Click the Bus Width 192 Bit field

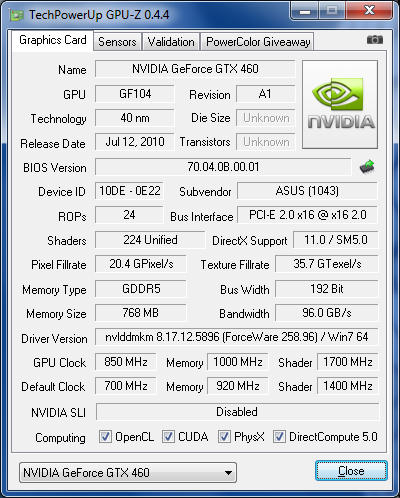(x=327, y=289)
